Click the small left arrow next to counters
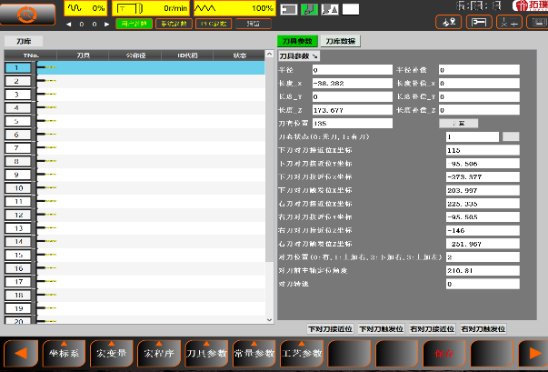The height and width of the screenshot is (372, 548). click(69, 24)
